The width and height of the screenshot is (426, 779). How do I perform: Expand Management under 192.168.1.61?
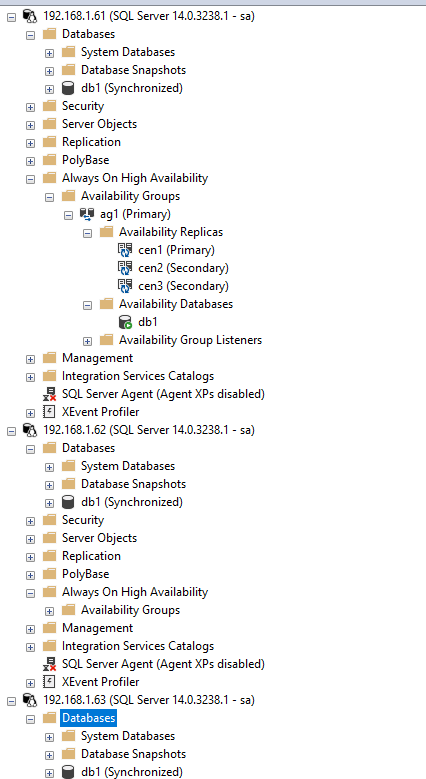click(31, 359)
